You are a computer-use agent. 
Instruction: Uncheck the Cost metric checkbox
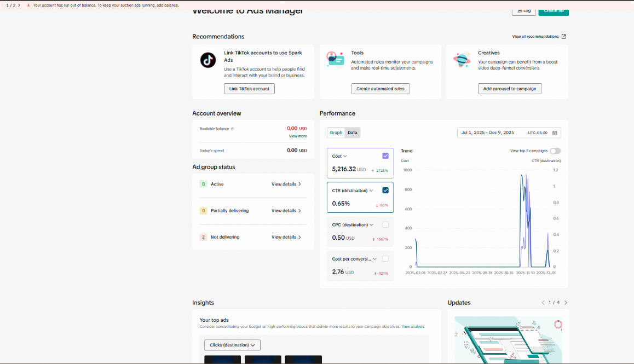pyautogui.click(x=385, y=155)
